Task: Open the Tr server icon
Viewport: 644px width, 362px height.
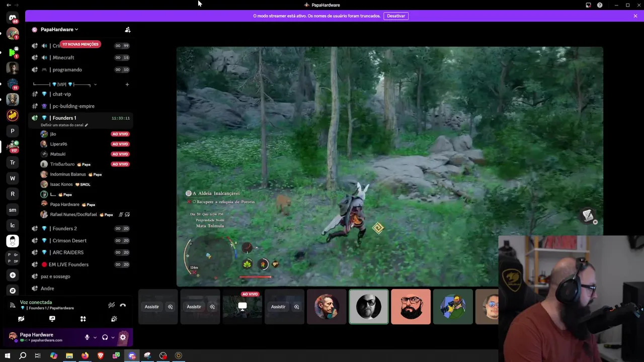Action: tap(13, 162)
